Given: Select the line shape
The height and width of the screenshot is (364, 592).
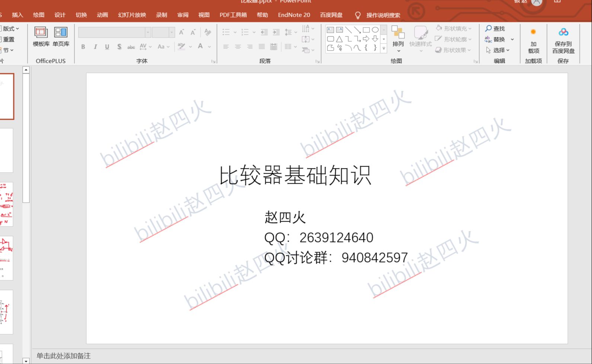Looking at the screenshot, I should click(348, 30).
